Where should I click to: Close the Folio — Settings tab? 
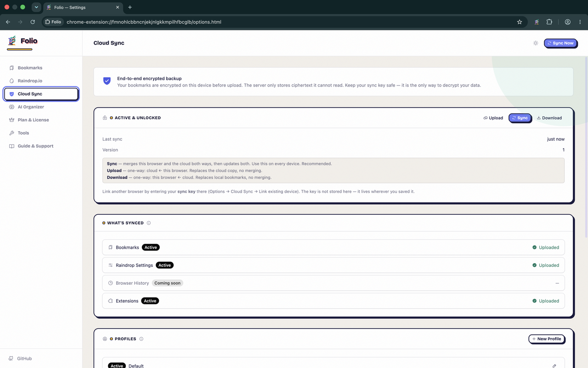point(118,7)
